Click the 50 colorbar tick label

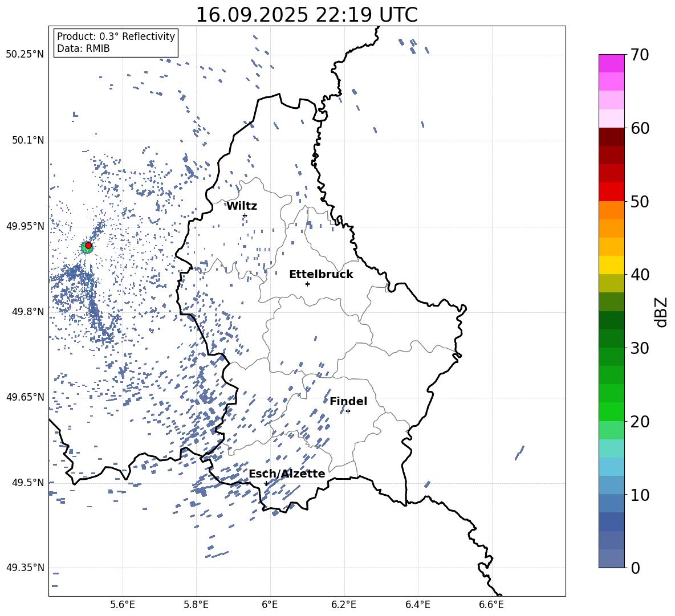pyautogui.click(x=640, y=202)
